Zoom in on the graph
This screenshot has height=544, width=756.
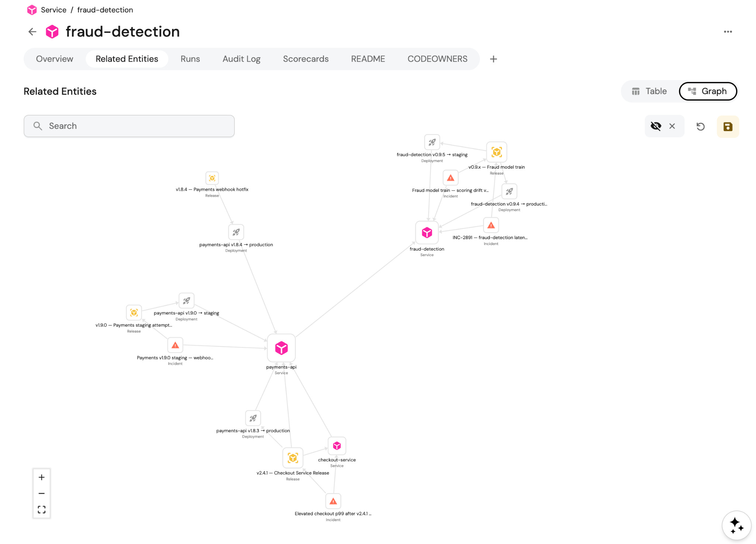click(42, 477)
